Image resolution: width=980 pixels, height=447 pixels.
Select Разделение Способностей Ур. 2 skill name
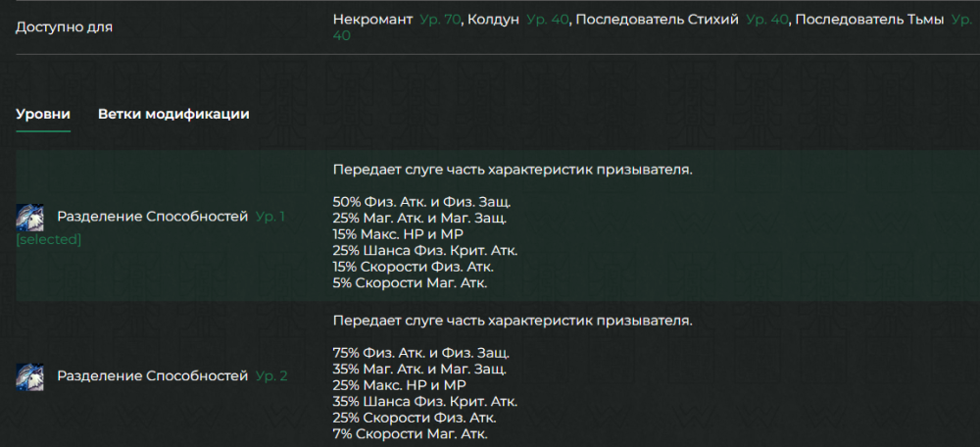(153, 376)
